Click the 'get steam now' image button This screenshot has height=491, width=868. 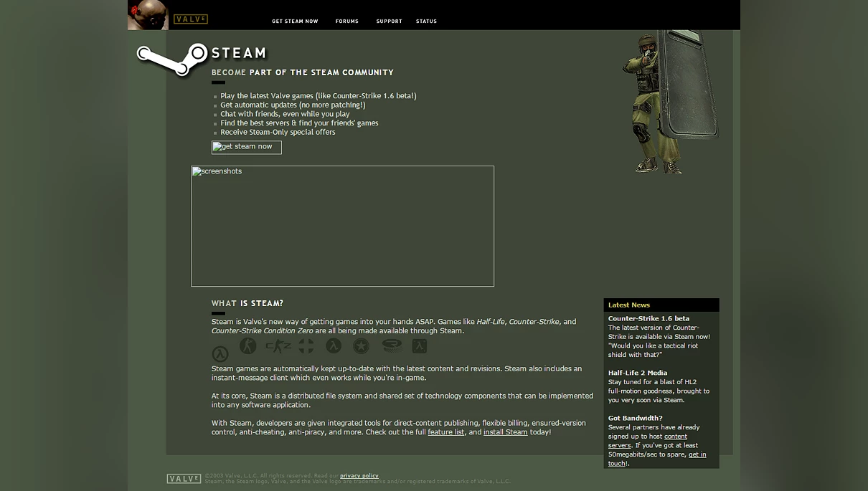pyautogui.click(x=247, y=148)
